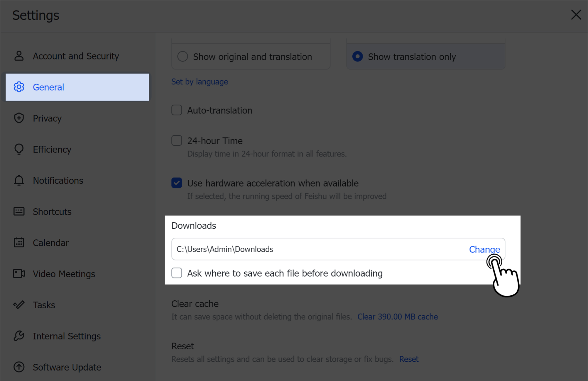The height and width of the screenshot is (381, 588).
Task: Uncheck hardware acceleration checkbox
Action: pyautogui.click(x=177, y=183)
